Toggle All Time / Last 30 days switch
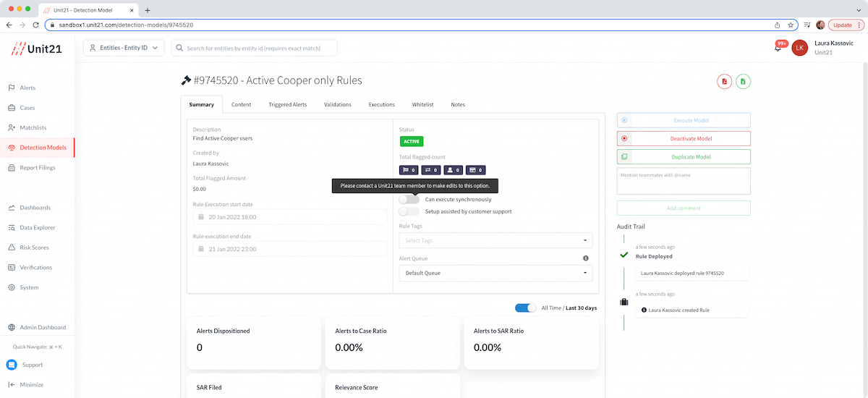 click(526, 308)
